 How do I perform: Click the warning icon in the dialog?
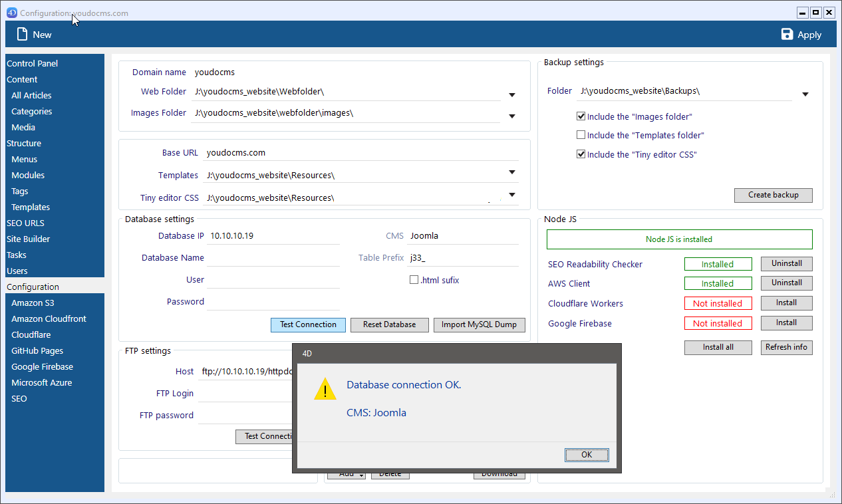(x=325, y=390)
